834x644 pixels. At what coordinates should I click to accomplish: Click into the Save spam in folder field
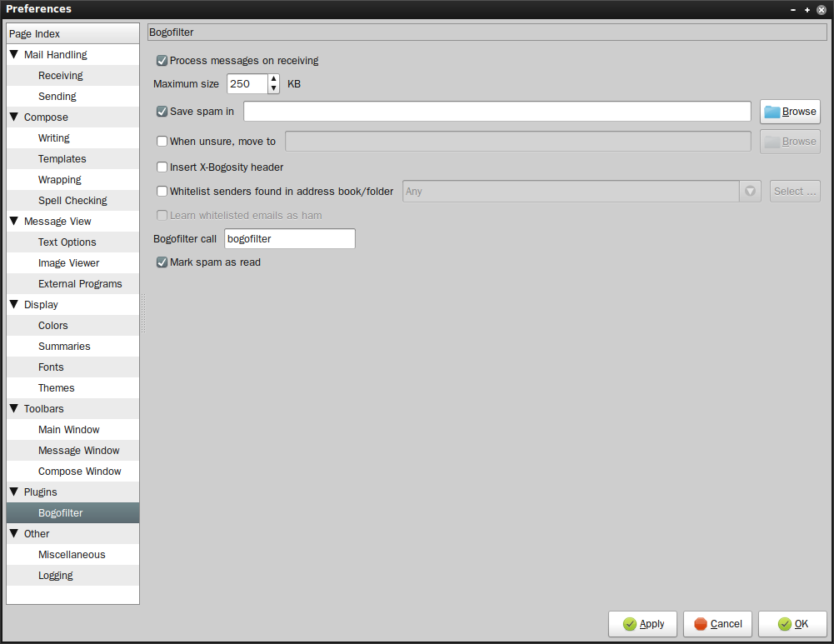497,112
